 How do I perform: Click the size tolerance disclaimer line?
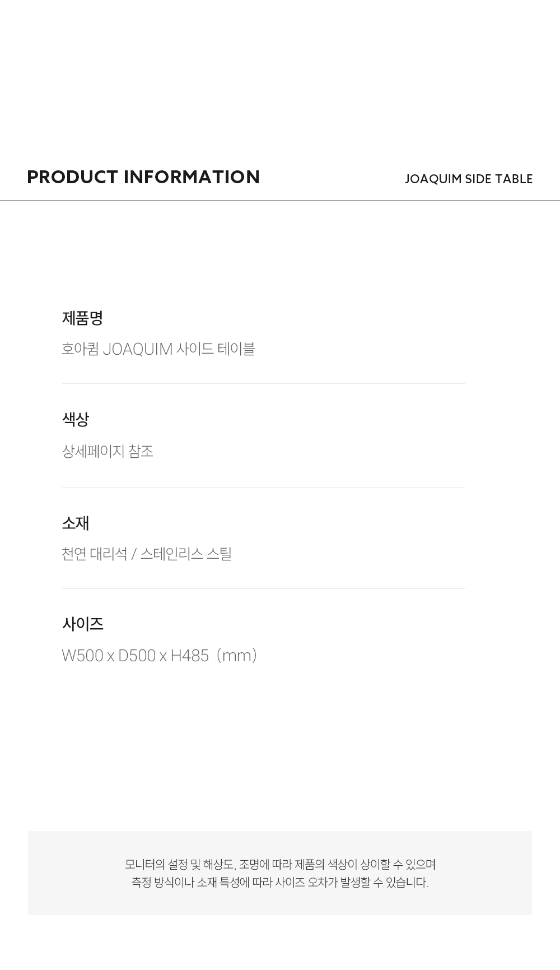click(280, 882)
